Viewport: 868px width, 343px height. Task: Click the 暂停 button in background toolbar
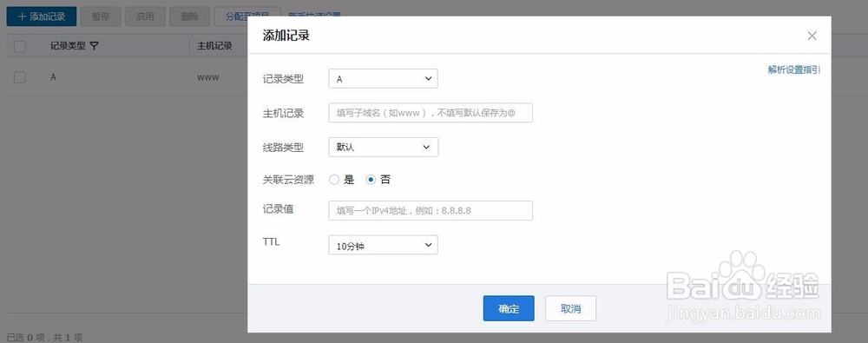click(100, 16)
